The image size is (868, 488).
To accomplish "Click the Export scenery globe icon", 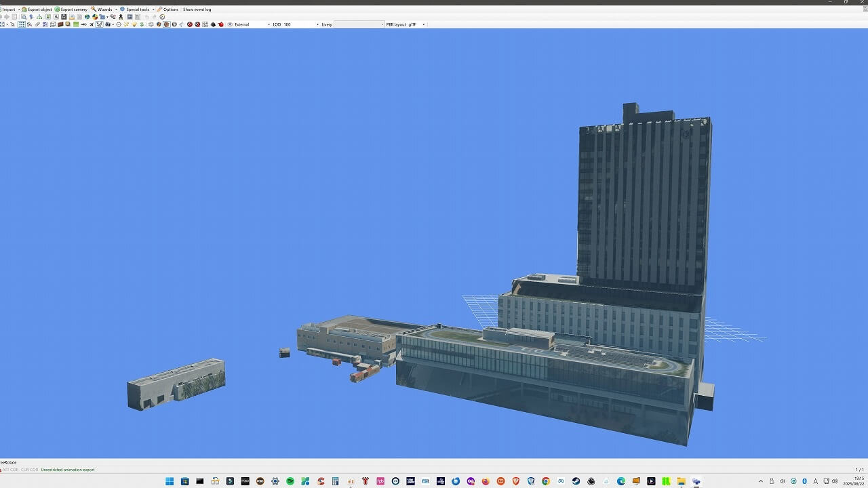I will coord(58,9).
